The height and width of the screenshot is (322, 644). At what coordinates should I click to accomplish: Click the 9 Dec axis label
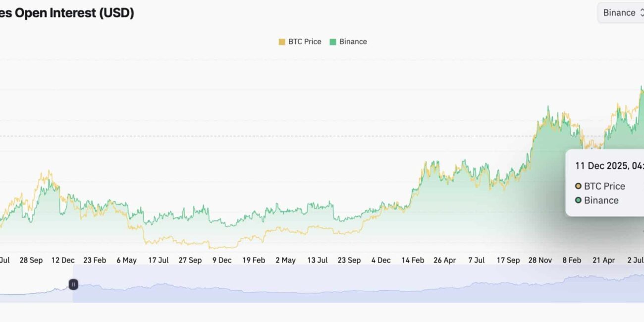point(222,260)
